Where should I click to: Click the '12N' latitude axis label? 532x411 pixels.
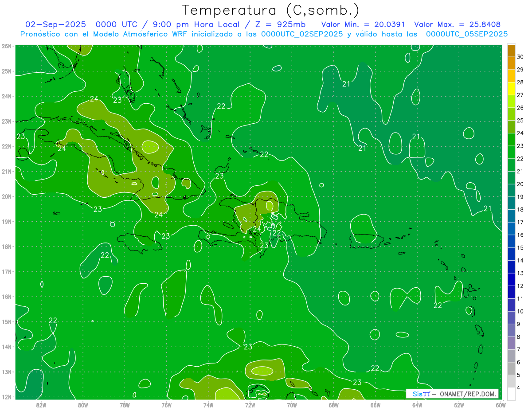[x=6, y=397]
